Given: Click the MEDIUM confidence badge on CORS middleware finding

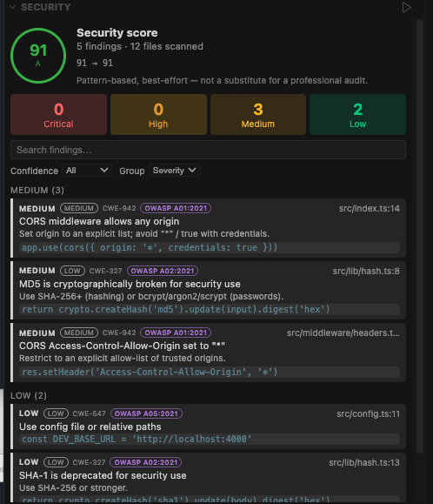Looking at the screenshot, I should click(x=79, y=208).
